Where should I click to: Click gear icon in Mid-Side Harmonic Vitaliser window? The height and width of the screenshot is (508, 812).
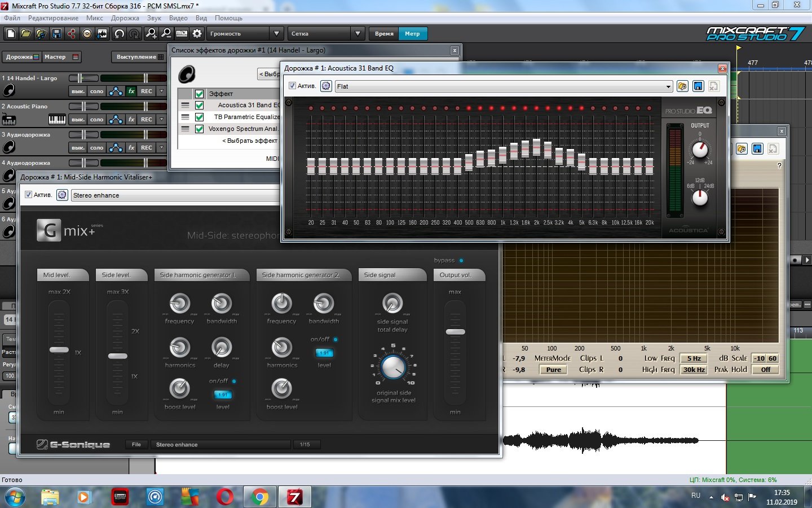pos(61,195)
